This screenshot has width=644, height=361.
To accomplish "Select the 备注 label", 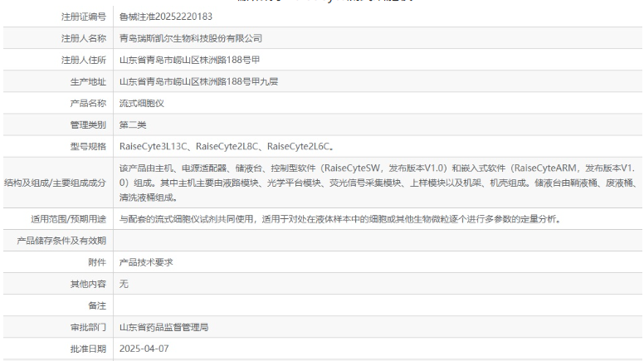I will [97, 306].
